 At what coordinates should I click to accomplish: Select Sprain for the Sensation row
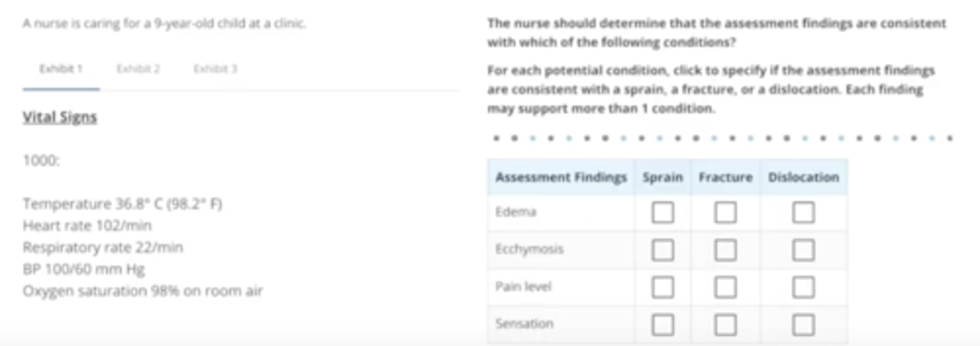[x=663, y=324]
